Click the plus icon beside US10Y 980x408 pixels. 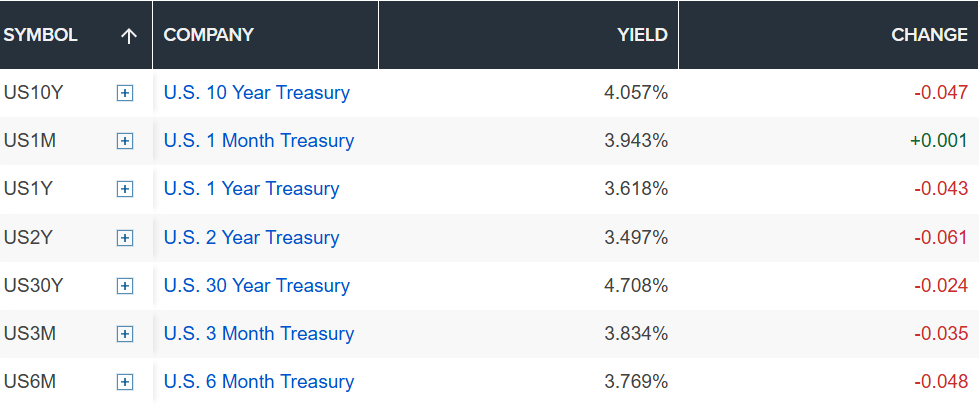pos(125,93)
